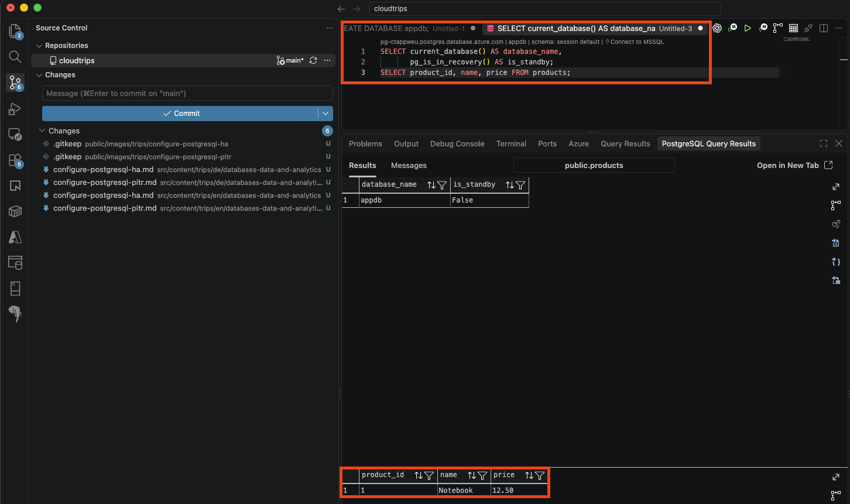Click the Commit button
Image resolution: width=850 pixels, height=504 pixels.
coord(180,114)
